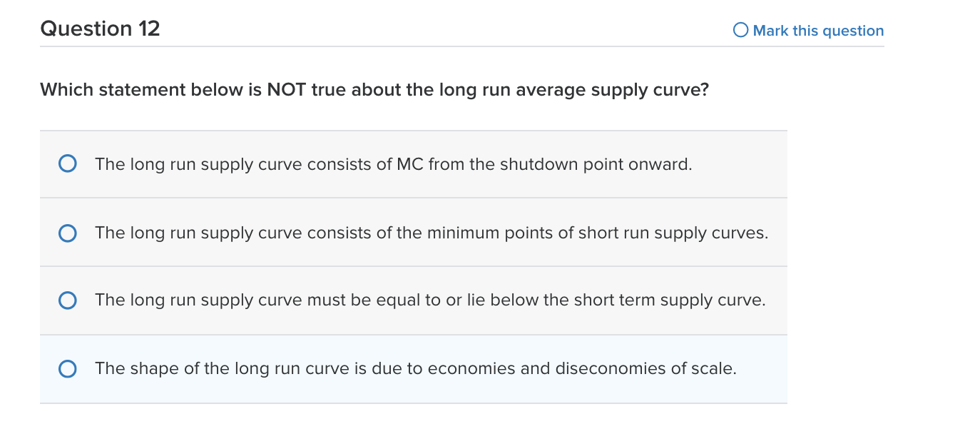Click the Question 12 heading
The height and width of the screenshot is (434, 980).
coord(100,29)
